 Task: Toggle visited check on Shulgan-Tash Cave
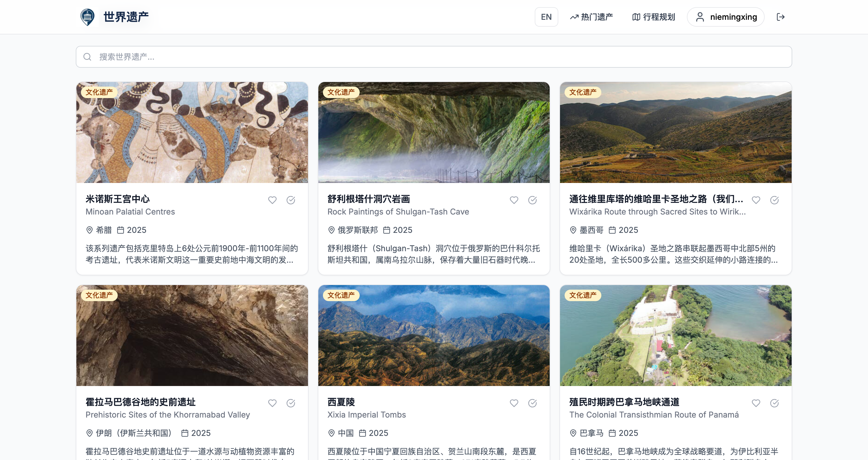(x=532, y=200)
